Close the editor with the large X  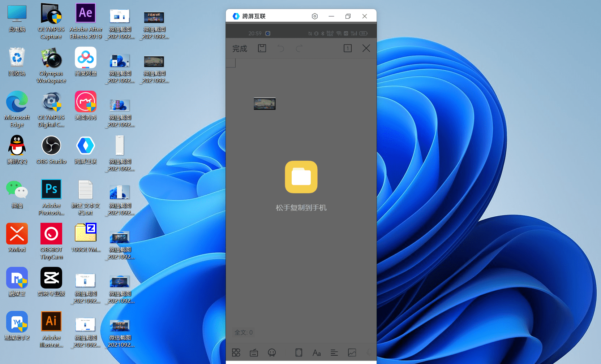pos(366,48)
